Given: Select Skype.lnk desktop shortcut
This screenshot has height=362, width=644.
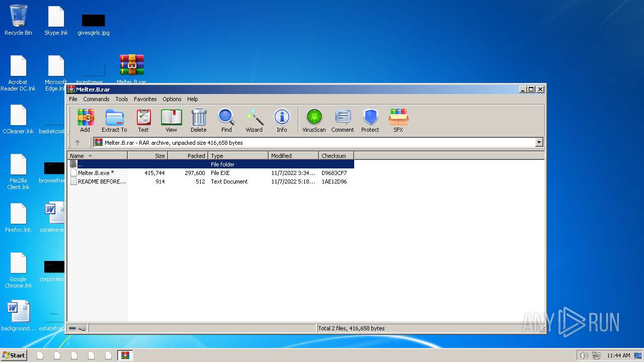Looking at the screenshot, I should point(56,21).
